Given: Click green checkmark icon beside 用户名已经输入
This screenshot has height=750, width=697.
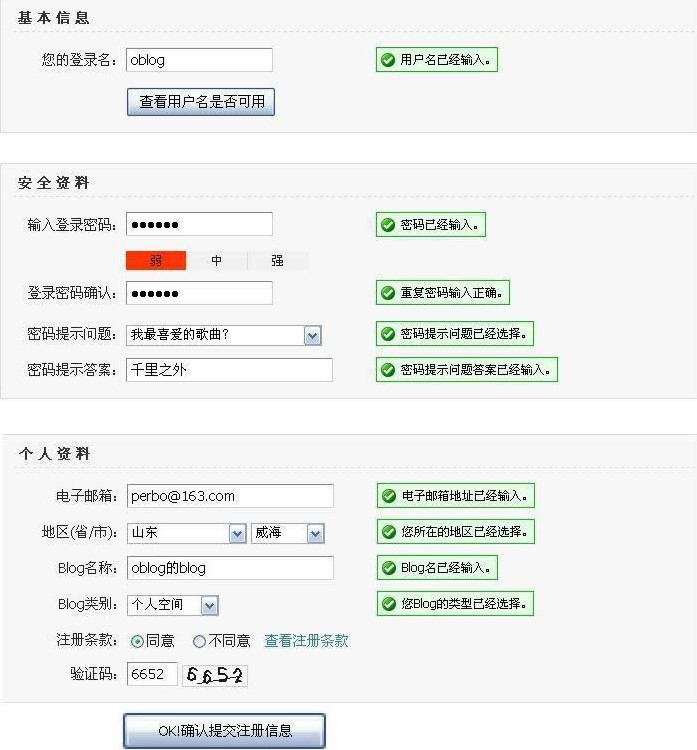Looking at the screenshot, I should point(387,60).
